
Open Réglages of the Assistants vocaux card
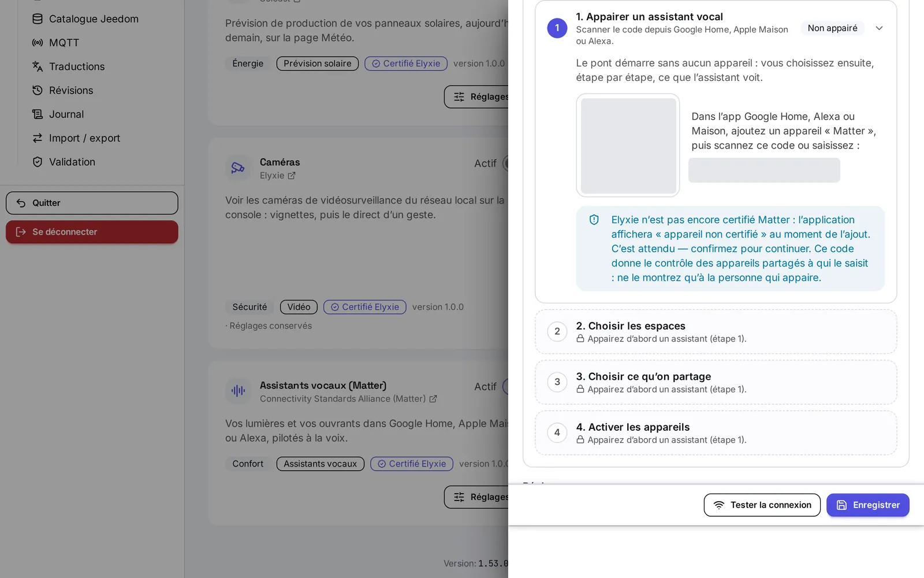click(476, 497)
